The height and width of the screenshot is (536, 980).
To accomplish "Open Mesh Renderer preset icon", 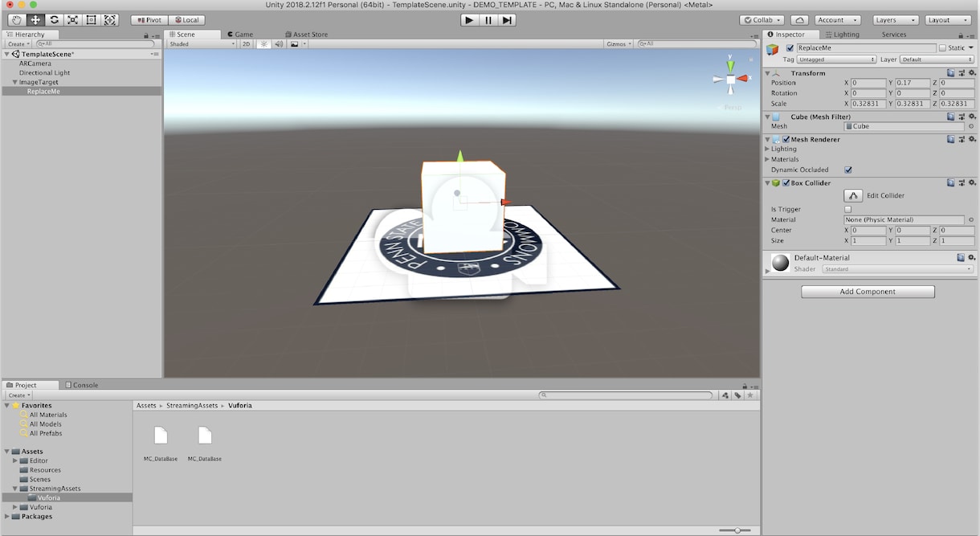I will click(962, 139).
